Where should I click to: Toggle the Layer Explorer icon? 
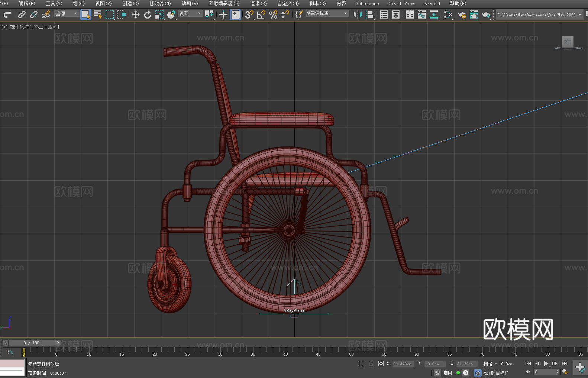pos(396,14)
